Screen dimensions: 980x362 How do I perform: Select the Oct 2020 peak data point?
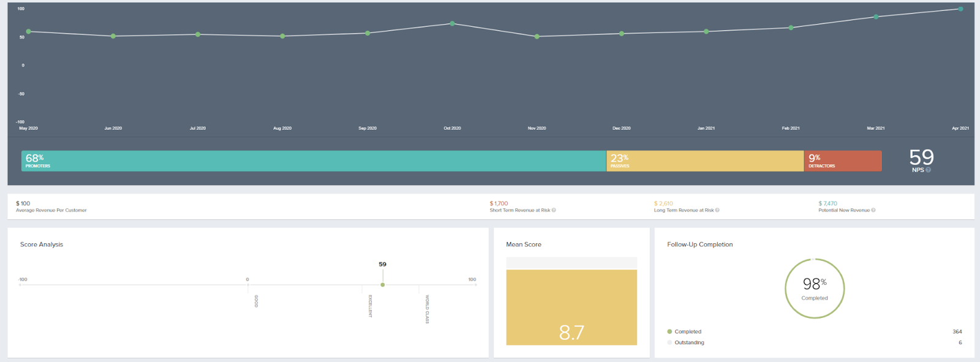pos(453,23)
